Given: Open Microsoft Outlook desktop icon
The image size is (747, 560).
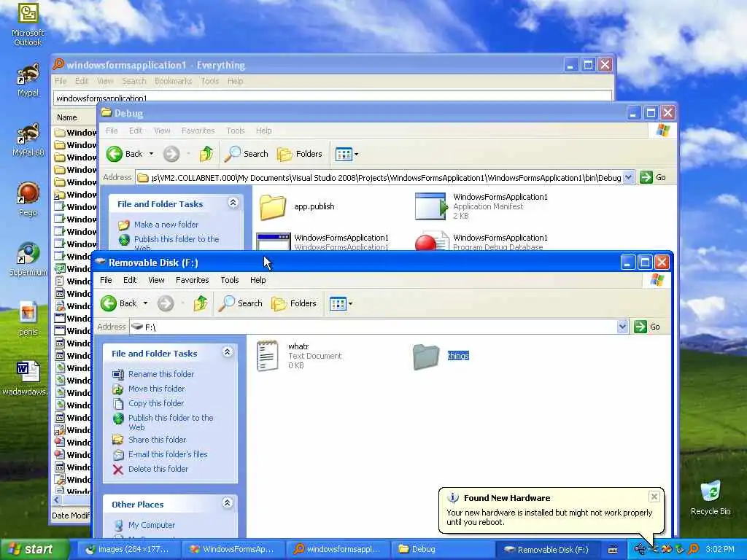Looking at the screenshot, I should 28,24.
